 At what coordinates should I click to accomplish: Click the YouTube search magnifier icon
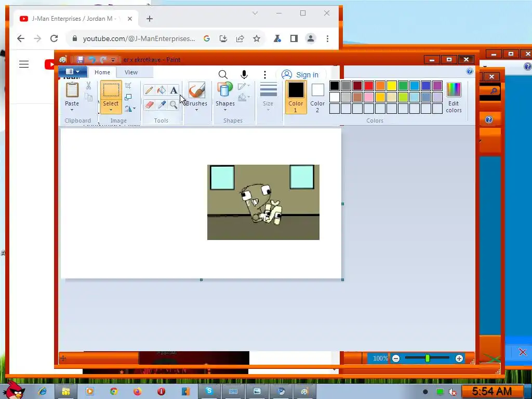[x=223, y=75]
